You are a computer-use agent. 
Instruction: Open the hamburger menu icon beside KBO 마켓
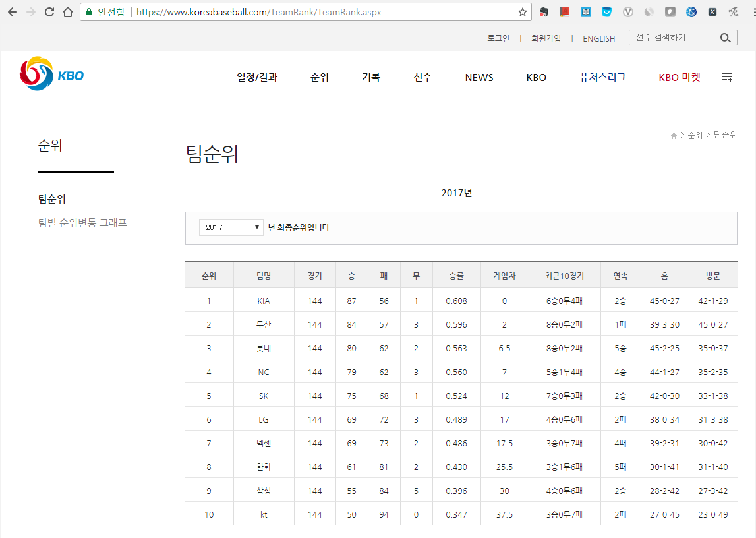click(727, 76)
